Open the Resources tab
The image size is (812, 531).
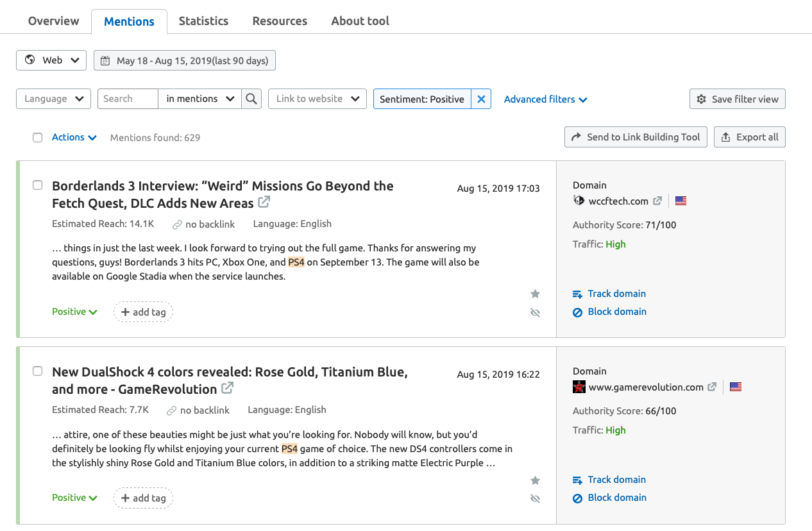(280, 21)
